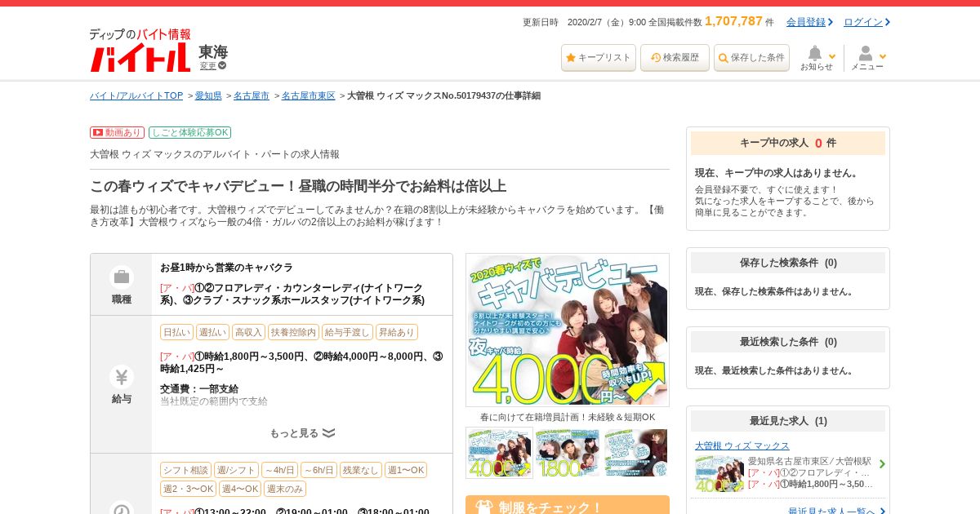Click the 制服をチェック！ button
The height and width of the screenshot is (514, 980).
(568, 505)
